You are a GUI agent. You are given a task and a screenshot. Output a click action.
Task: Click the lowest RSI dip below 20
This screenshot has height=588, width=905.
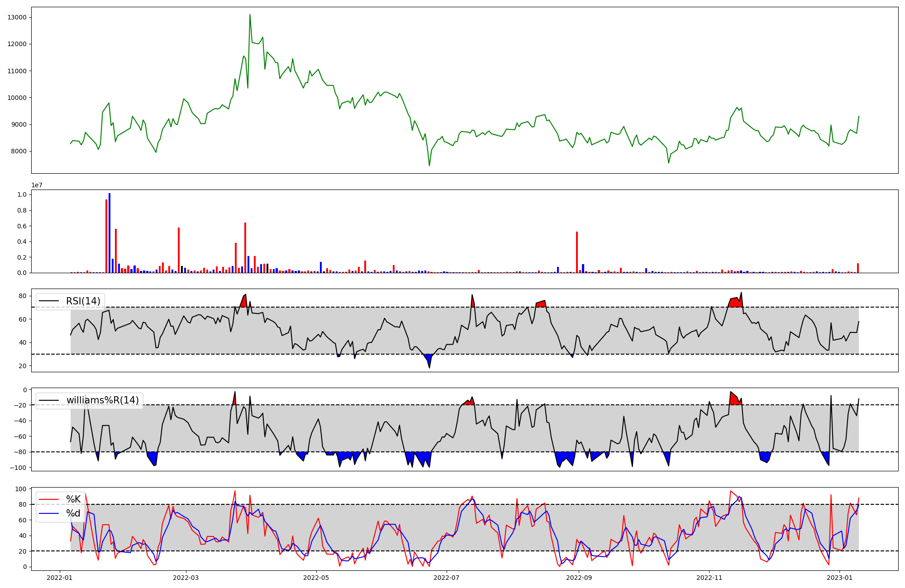point(429,367)
